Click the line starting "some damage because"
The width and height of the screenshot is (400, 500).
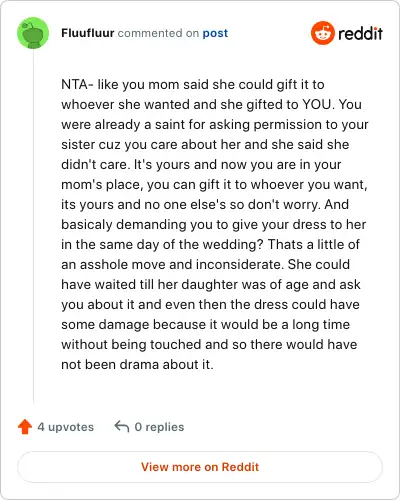[205, 325]
